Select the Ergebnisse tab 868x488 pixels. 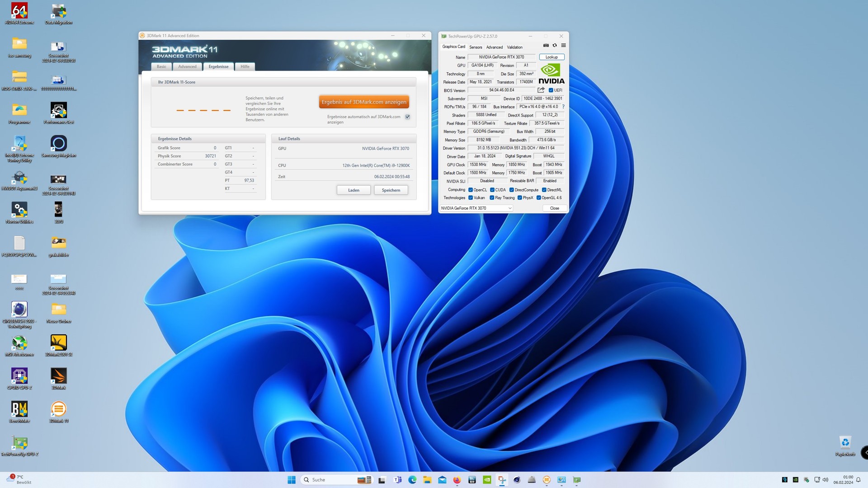point(218,66)
